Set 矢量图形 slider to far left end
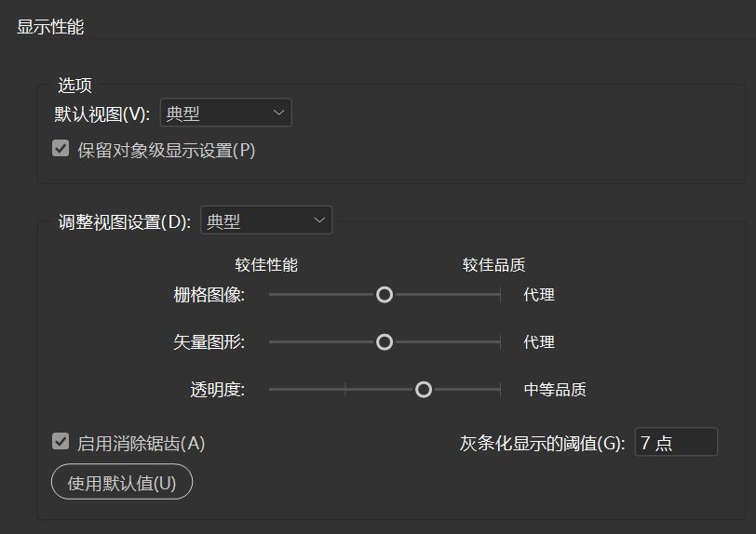Viewport: 756px width, 534px height. 271,342
